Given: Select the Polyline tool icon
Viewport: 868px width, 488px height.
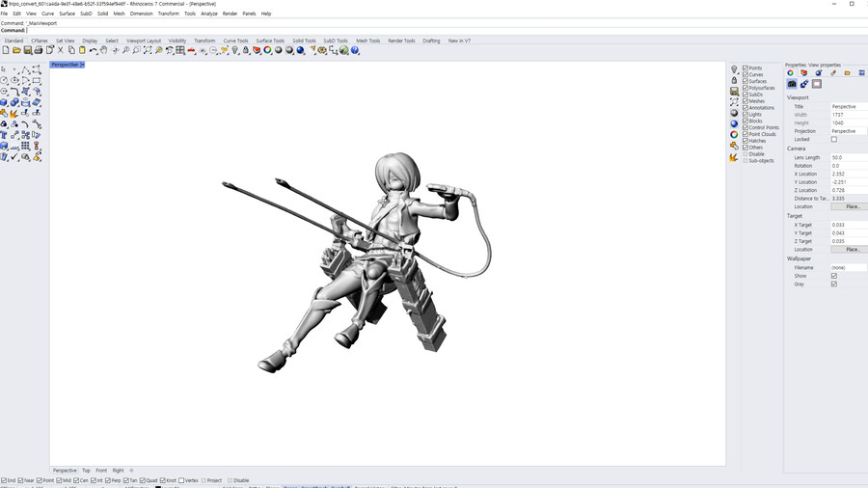Looking at the screenshot, I should tap(25, 69).
